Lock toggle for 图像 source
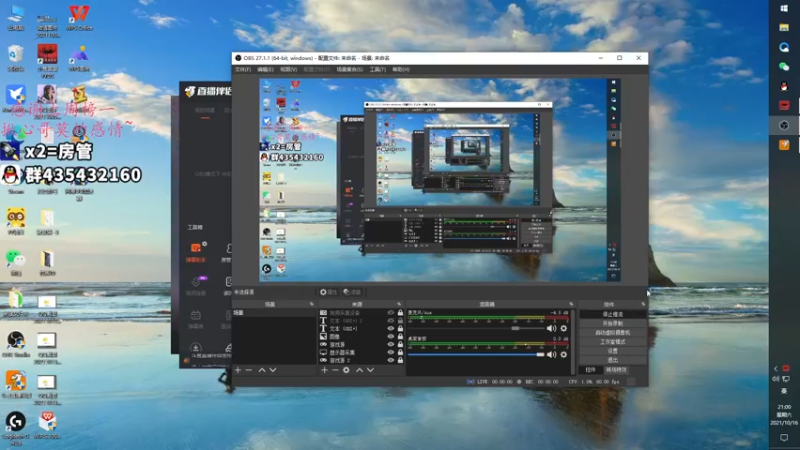Image resolution: width=800 pixels, height=450 pixels. coord(401,336)
